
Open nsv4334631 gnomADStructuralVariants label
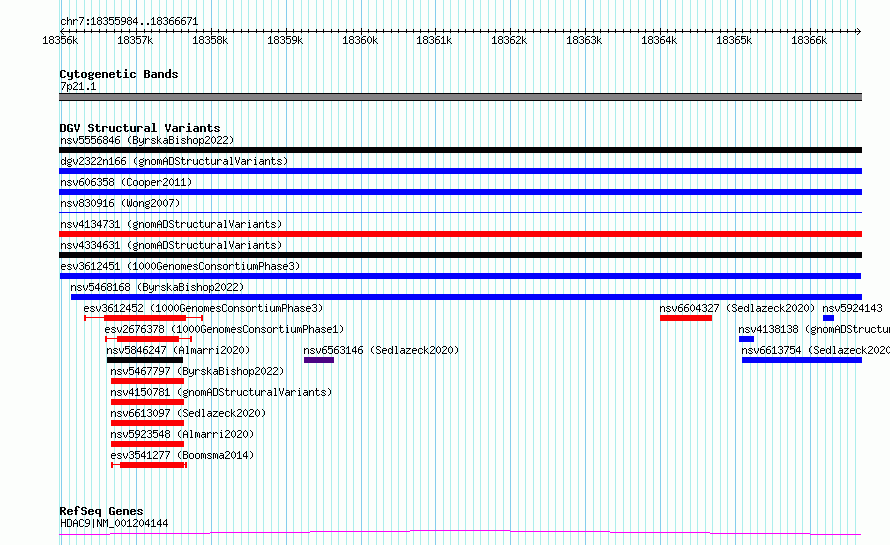[x=171, y=245]
